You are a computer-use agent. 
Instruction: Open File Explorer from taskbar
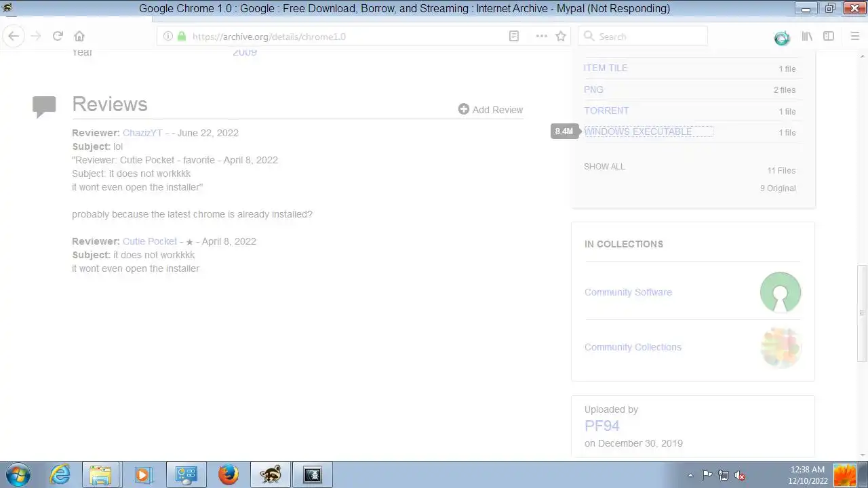click(100, 475)
